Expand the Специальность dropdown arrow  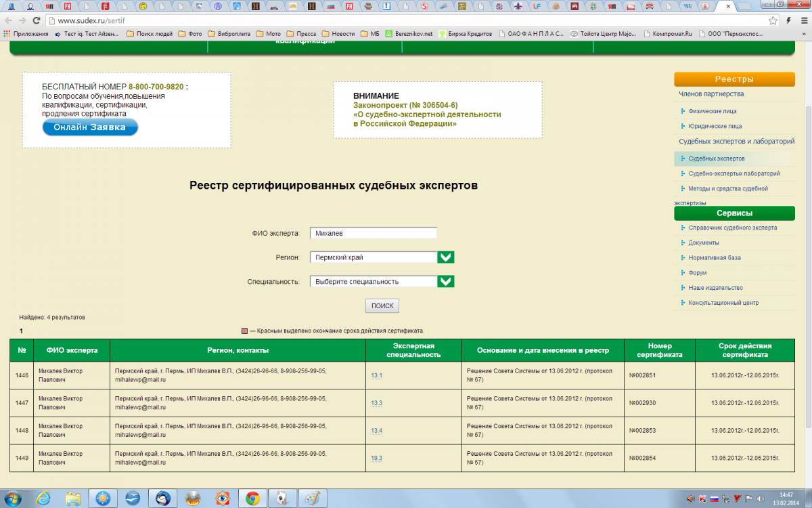pos(445,281)
